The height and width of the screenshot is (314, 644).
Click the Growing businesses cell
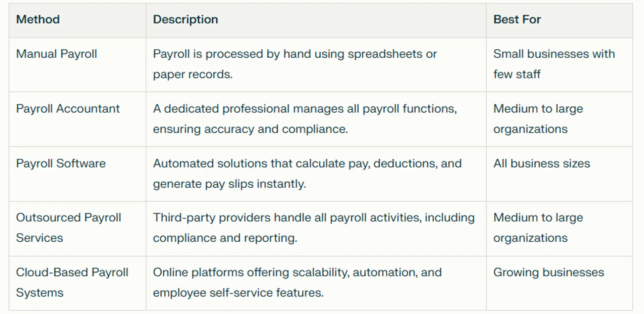click(x=548, y=272)
